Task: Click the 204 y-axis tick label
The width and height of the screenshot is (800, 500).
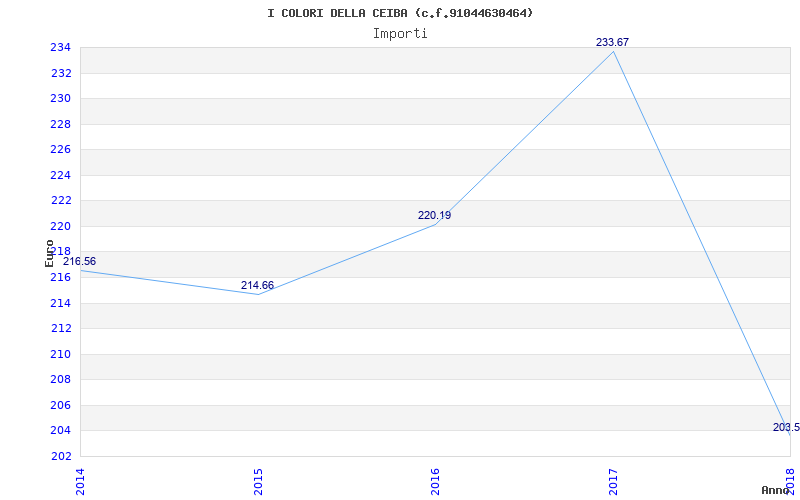Action: (x=60, y=431)
